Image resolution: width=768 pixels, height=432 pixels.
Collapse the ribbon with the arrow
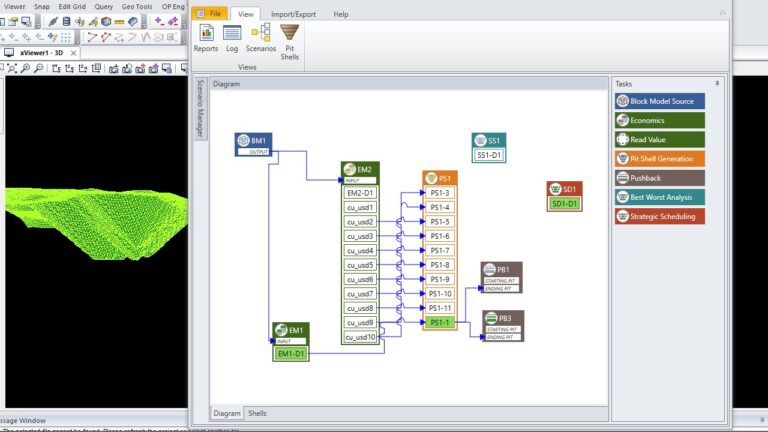722,13
